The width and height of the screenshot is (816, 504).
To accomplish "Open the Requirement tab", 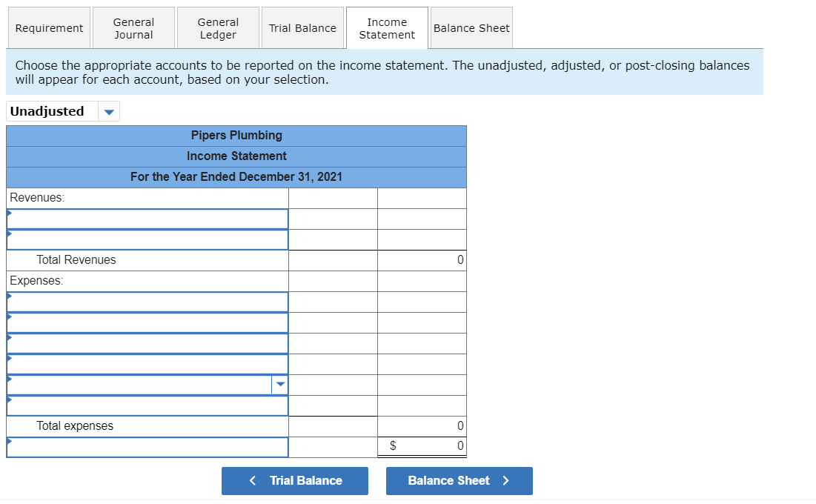I will click(49, 27).
